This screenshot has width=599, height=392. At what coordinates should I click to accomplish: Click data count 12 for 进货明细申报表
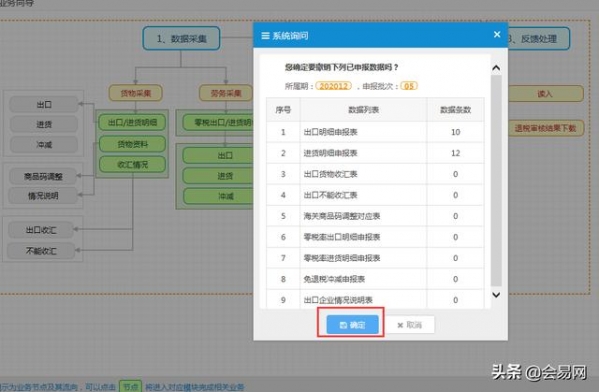(x=455, y=153)
